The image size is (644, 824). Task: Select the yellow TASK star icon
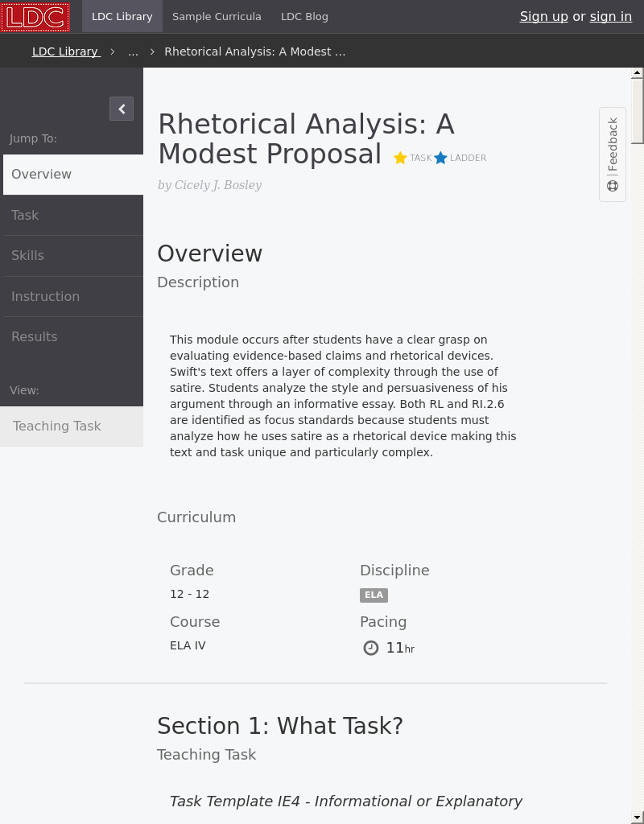(x=400, y=158)
